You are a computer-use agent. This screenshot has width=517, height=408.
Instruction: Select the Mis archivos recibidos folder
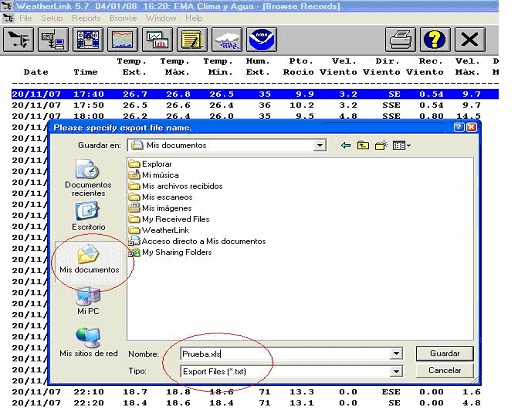(x=176, y=186)
